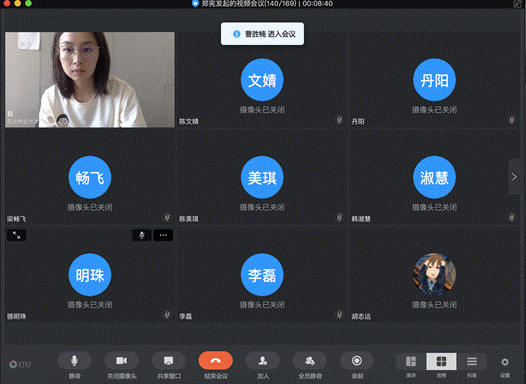
Task: Click the name label 韩淑慧
Action: point(361,219)
